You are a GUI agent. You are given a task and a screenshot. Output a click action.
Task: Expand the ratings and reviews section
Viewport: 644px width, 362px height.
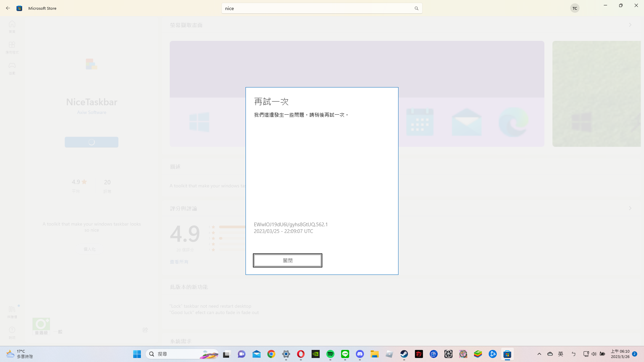tap(630, 208)
